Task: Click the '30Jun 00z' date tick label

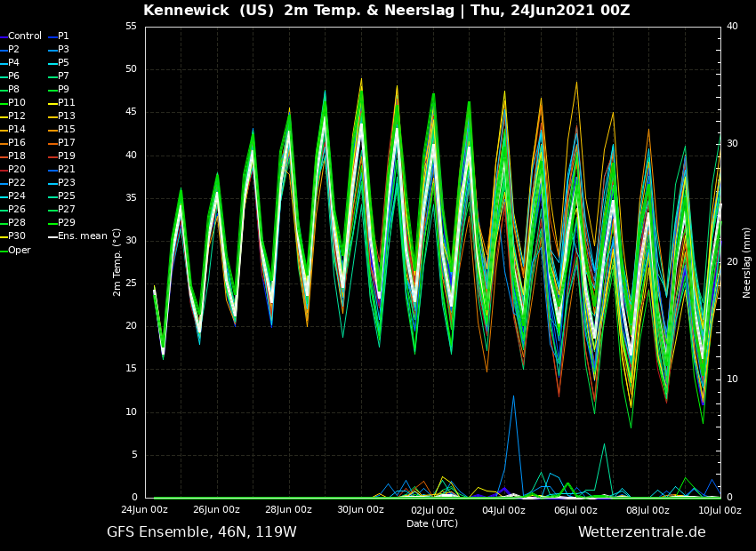Action: [360, 510]
